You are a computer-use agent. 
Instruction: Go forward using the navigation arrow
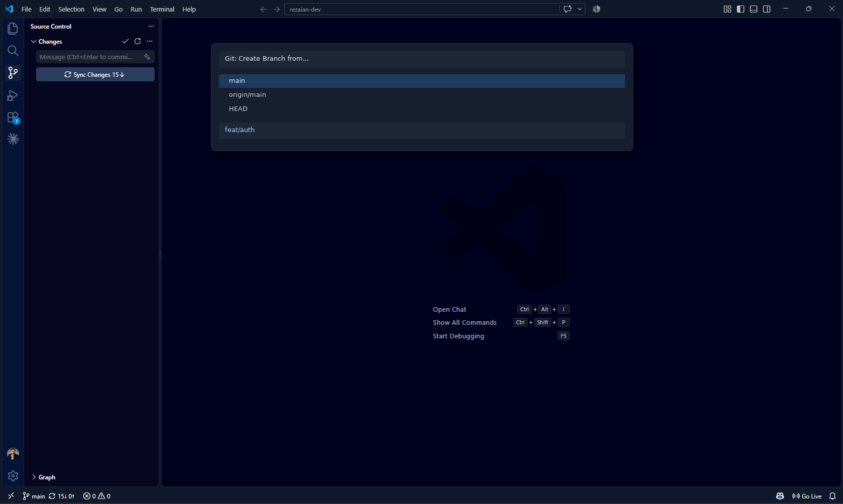tap(277, 9)
